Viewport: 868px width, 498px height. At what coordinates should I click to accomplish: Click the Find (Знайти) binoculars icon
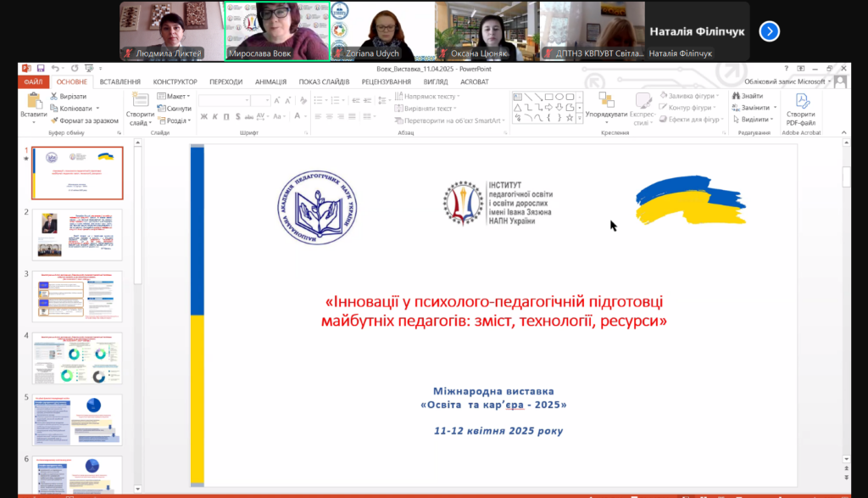[736, 97]
